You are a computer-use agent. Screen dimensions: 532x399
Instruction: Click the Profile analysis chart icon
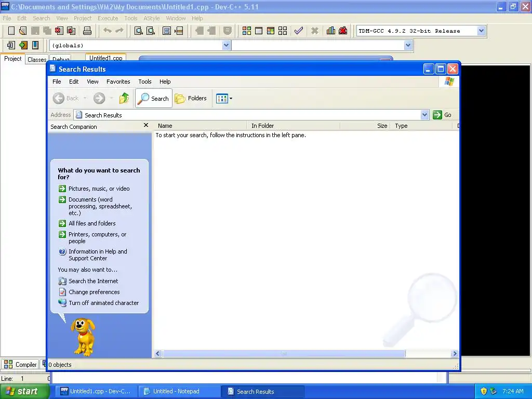click(331, 31)
